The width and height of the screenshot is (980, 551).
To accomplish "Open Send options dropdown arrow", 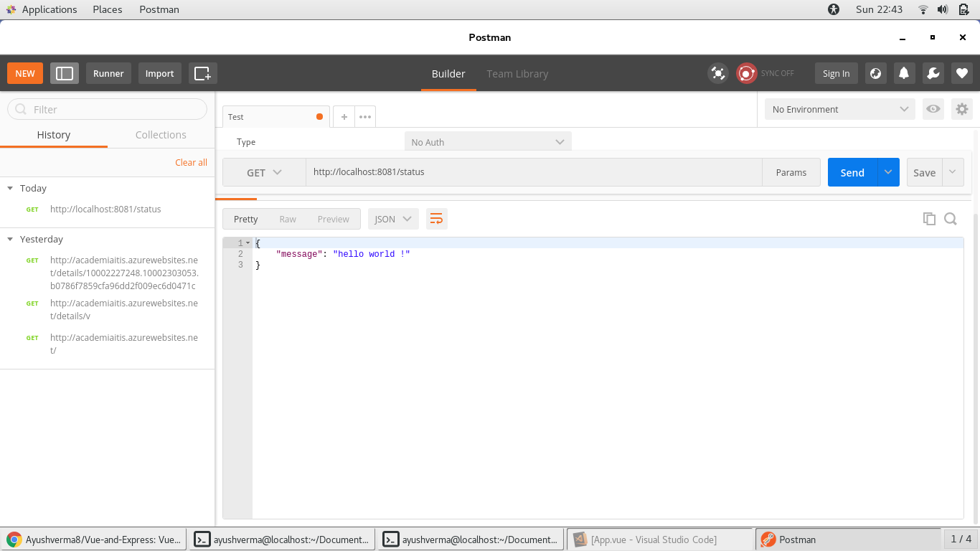I will pos(888,172).
